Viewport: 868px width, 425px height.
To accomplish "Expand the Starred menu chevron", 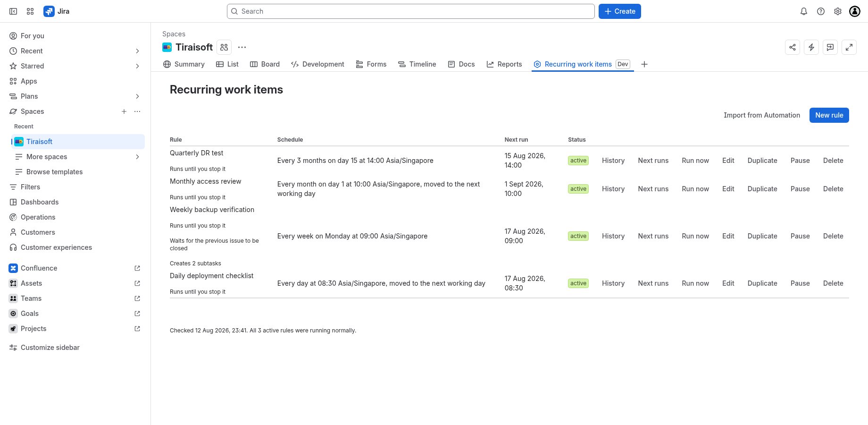I will coord(137,66).
